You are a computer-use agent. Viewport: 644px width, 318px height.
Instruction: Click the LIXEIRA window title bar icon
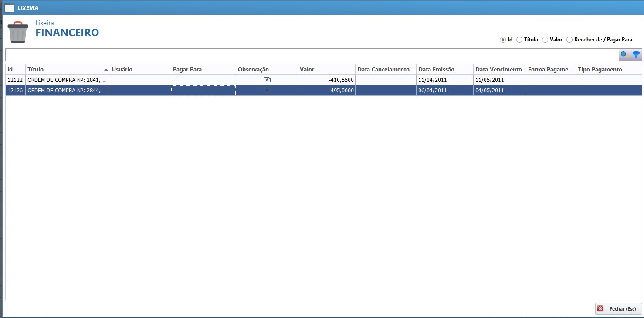click(9, 8)
